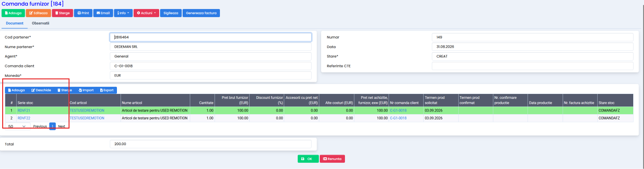
Task: Cancel with the red Renunta button
Action: click(x=332, y=159)
